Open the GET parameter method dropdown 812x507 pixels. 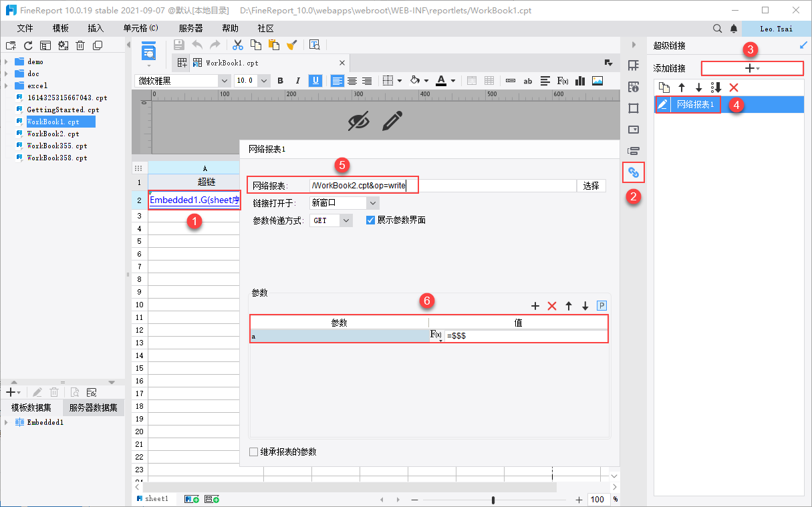click(x=331, y=220)
